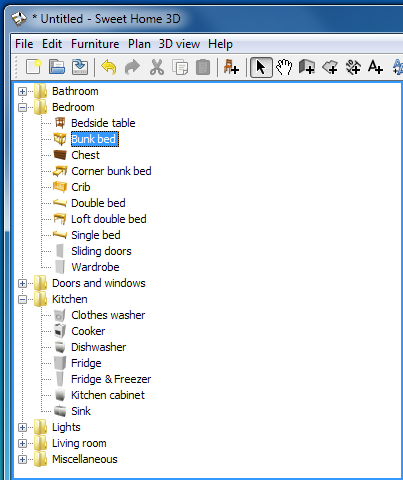
Task: Select Kitchen cabinet item
Action: pyautogui.click(x=108, y=395)
